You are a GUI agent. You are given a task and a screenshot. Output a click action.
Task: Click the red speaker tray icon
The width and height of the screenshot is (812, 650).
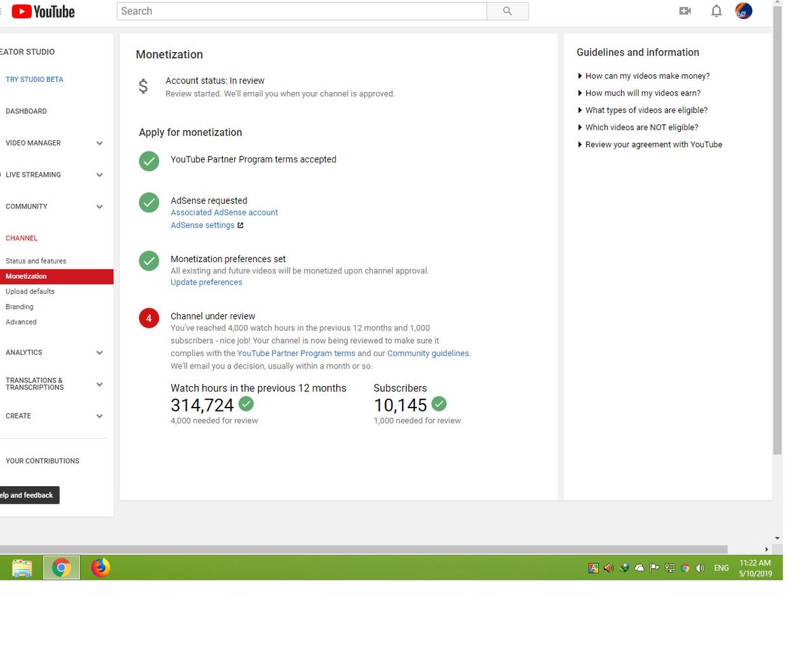tap(608, 568)
